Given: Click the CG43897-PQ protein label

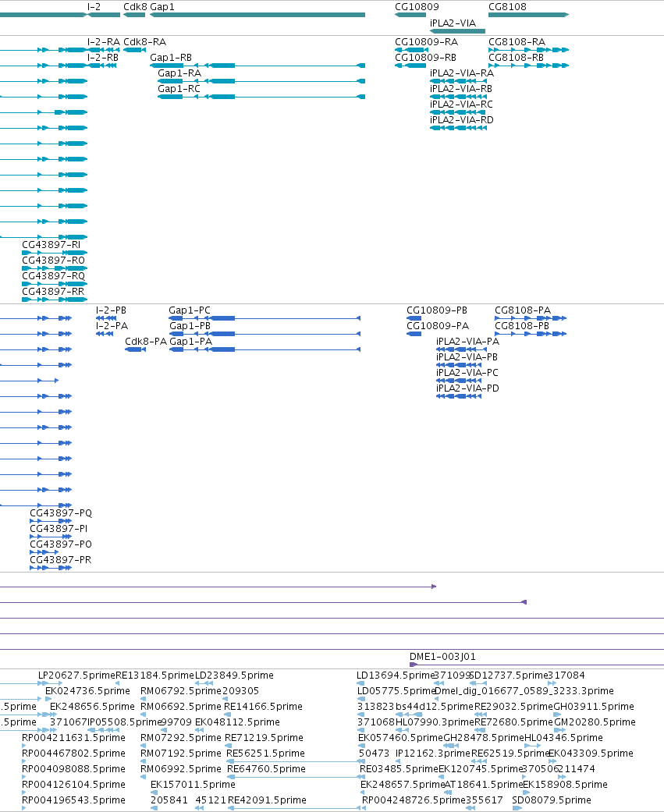Looking at the screenshot, I should click(61, 512).
